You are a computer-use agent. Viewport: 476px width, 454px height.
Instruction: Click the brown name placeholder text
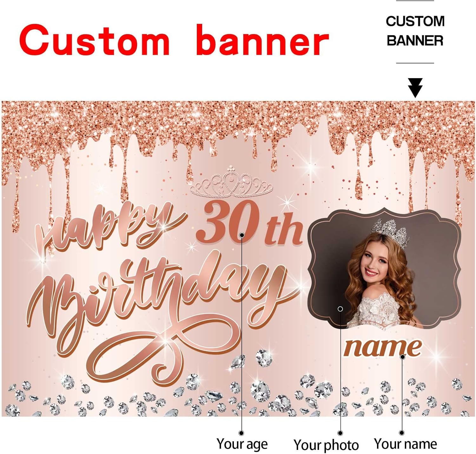pos(383,347)
